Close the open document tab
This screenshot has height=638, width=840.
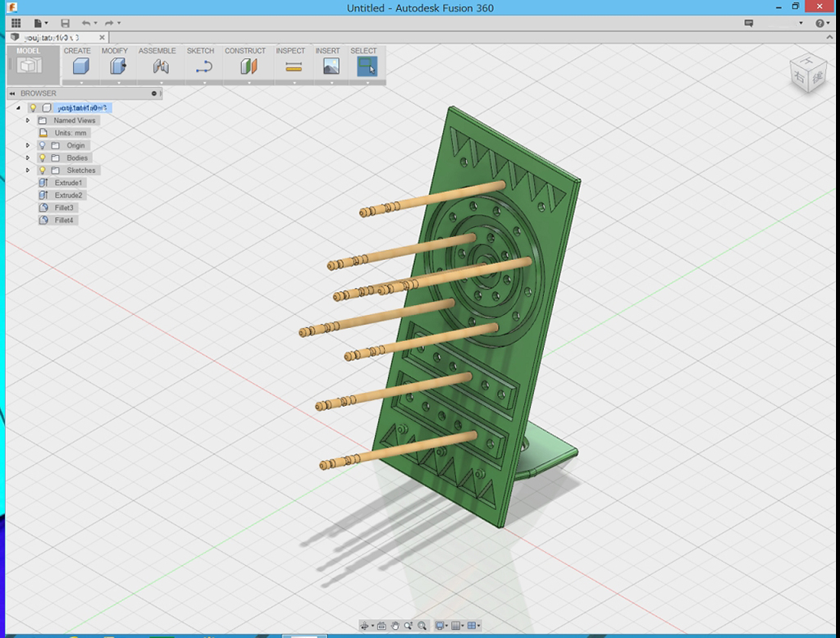(x=102, y=38)
